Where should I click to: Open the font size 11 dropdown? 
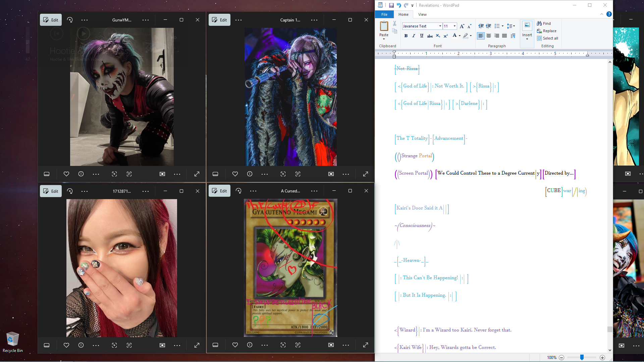[x=454, y=26]
